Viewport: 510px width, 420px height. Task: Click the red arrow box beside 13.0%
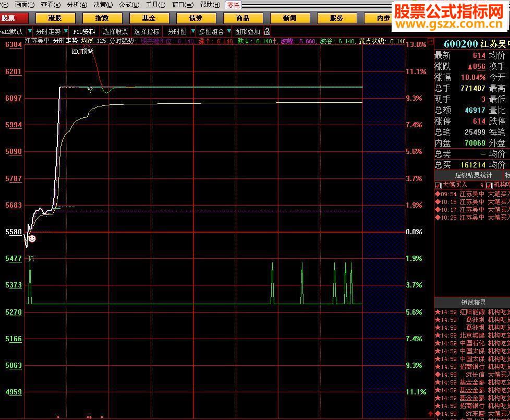coord(431,41)
